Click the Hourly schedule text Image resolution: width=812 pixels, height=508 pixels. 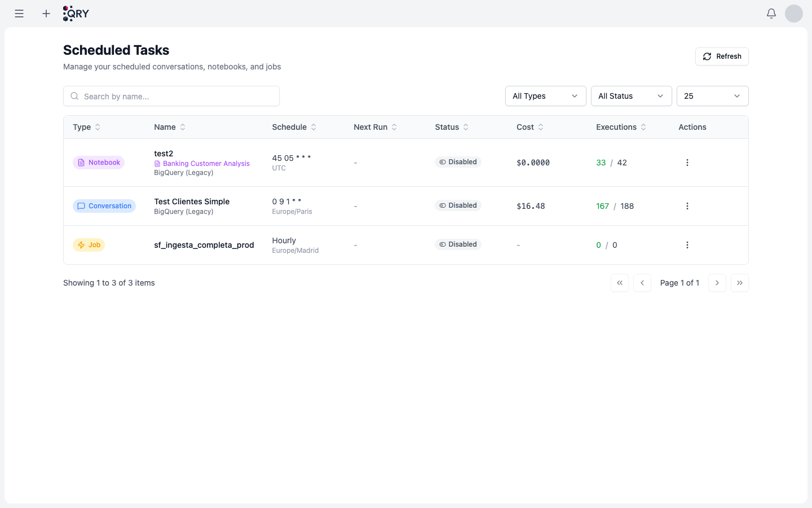pos(284,240)
